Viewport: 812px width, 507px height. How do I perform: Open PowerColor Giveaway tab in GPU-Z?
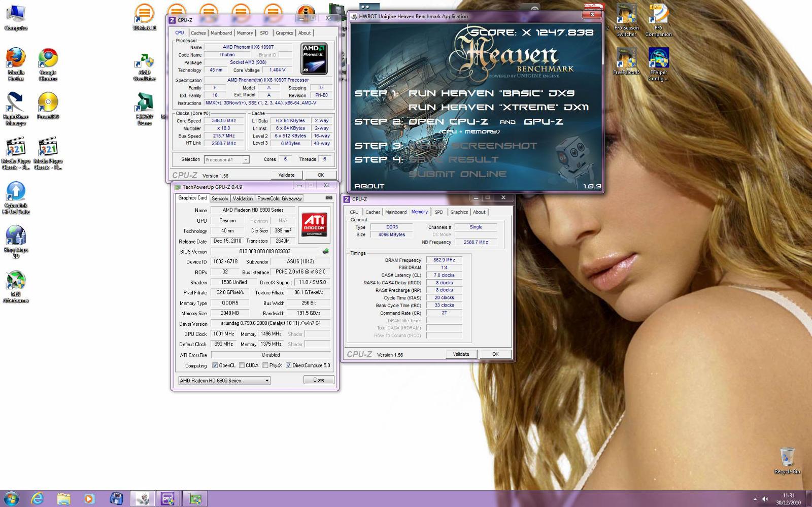[x=280, y=198]
